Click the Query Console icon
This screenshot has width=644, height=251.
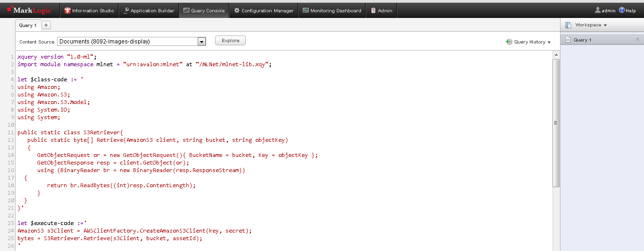point(186,10)
